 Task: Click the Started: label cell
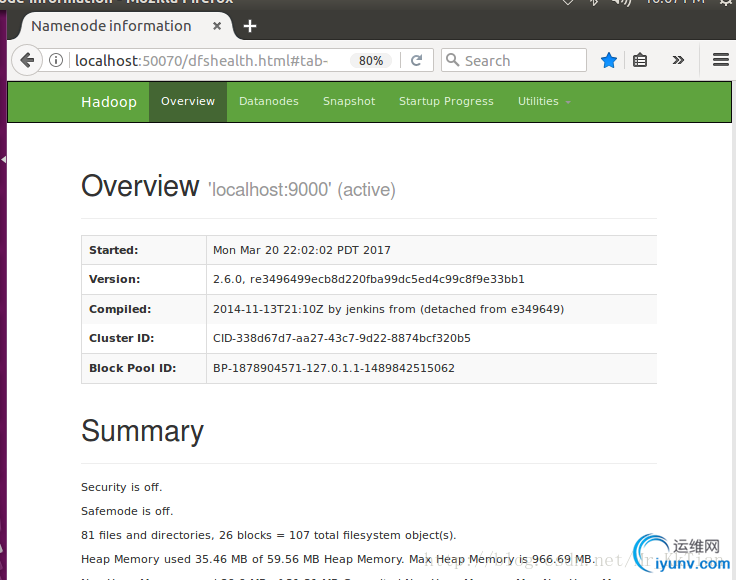pos(144,250)
